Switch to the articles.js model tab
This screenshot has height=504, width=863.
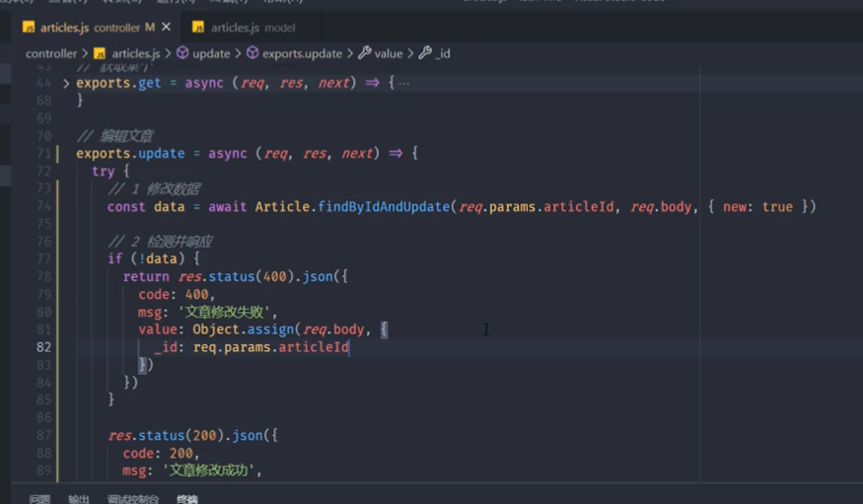(x=246, y=28)
